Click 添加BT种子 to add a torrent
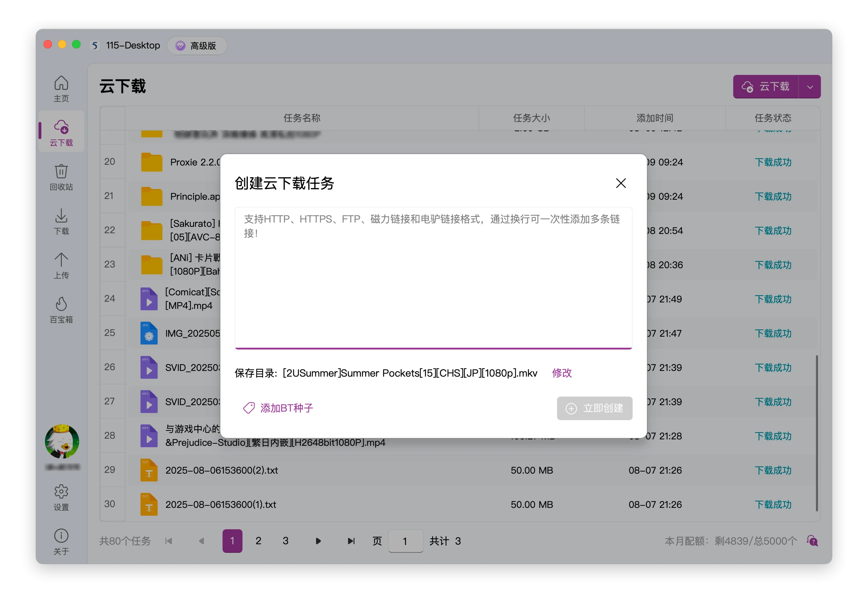868x607 pixels. coord(278,408)
